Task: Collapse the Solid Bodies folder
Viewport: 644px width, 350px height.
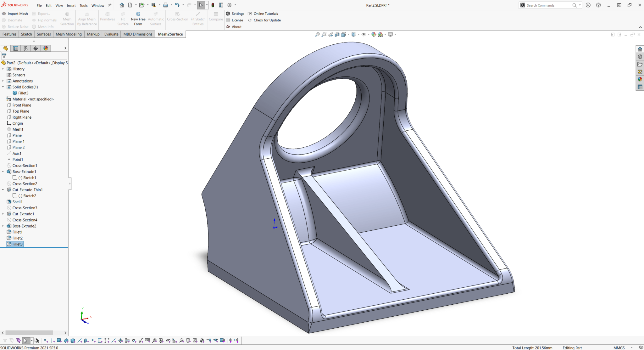Action: coord(3,87)
